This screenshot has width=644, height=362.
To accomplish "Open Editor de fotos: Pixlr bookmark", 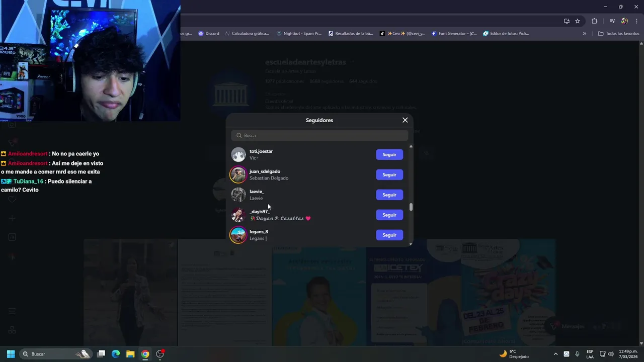I will pos(506,34).
